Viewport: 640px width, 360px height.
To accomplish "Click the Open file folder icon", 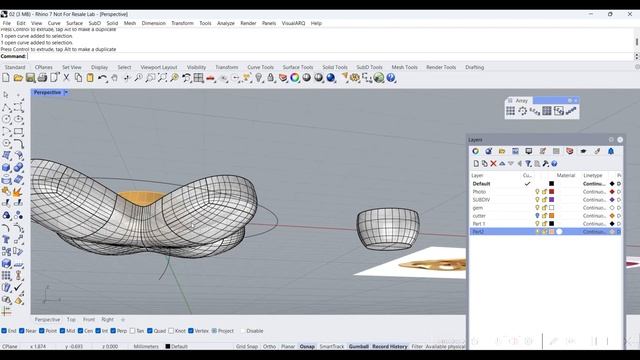I will [x=18, y=78].
